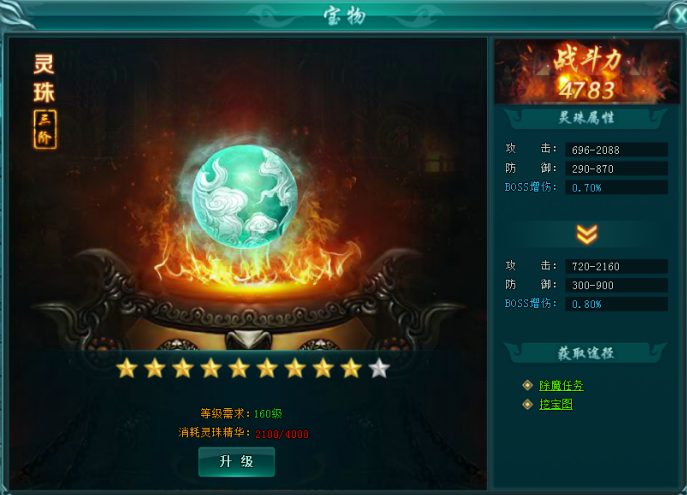Click the 等级需求 160级 requirement text

click(x=241, y=413)
